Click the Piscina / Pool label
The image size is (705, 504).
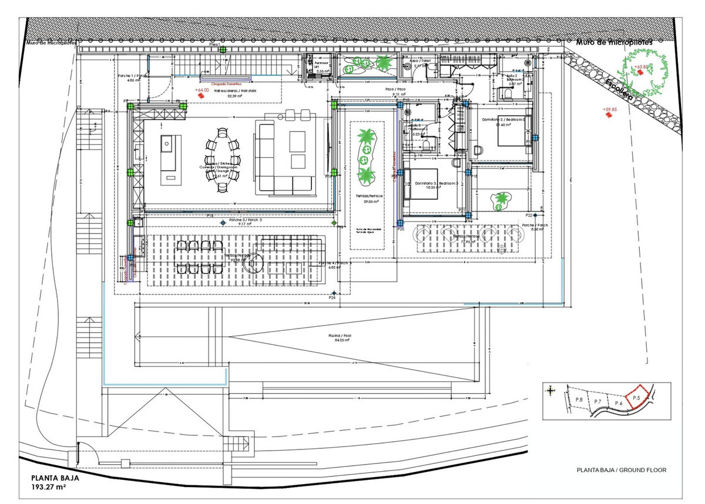point(343,338)
